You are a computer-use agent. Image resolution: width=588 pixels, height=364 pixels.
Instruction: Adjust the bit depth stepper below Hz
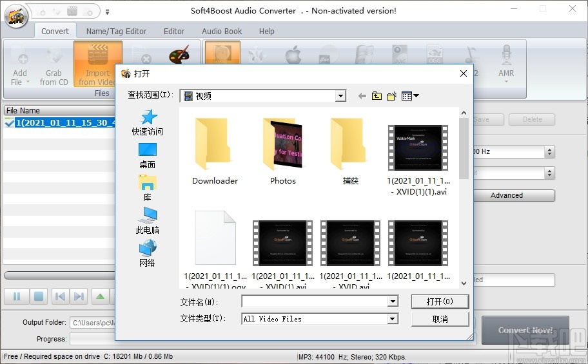pyautogui.click(x=550, y=173)
